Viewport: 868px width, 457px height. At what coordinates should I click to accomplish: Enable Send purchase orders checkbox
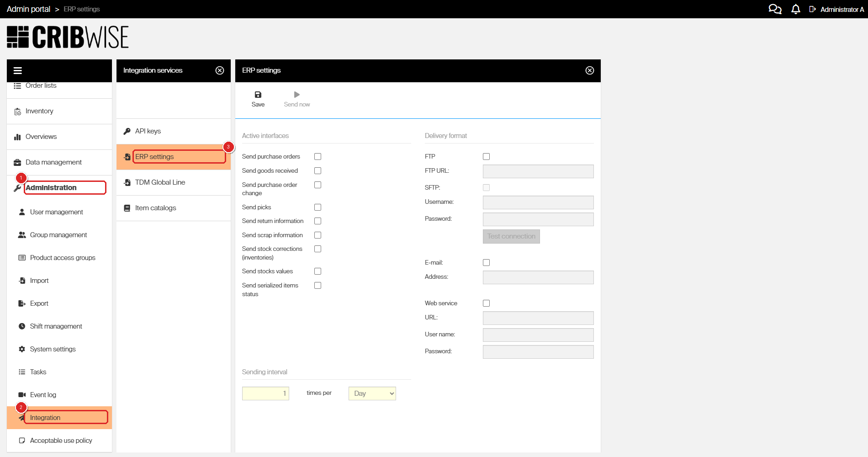pyautogui.click(x=318, y=157)
